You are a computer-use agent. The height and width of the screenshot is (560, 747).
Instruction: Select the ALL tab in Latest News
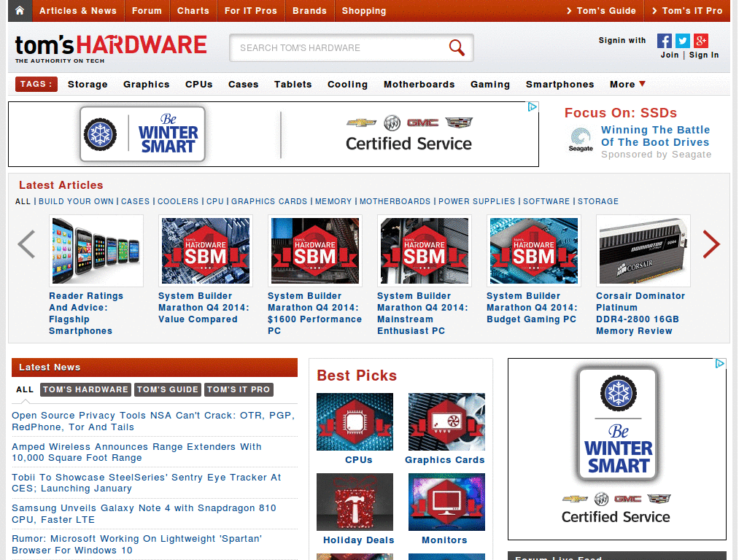click(25, 389)
